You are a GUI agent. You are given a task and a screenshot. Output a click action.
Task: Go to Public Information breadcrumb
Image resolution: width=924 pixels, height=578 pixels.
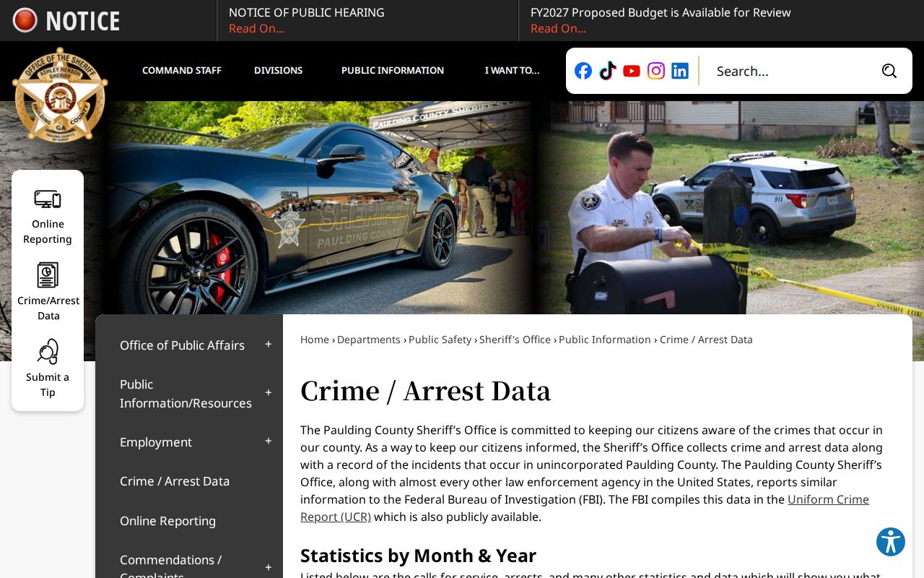605,340
